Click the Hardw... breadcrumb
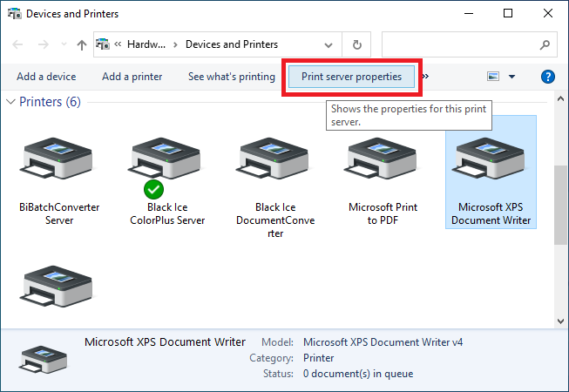The height and width of the screenshot is (392, 569). 146,44
